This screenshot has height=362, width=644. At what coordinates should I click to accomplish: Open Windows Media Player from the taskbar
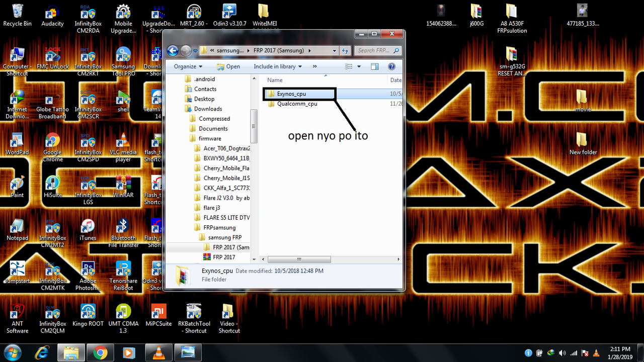(129, 352)
